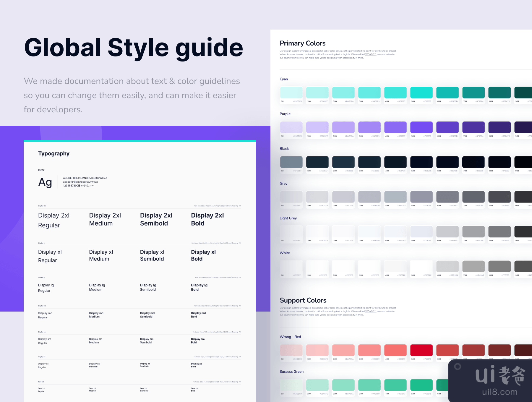Viewport: 532px width, 402px height.
Task: Click the ui8.com watermark logo
Action: 499,381
